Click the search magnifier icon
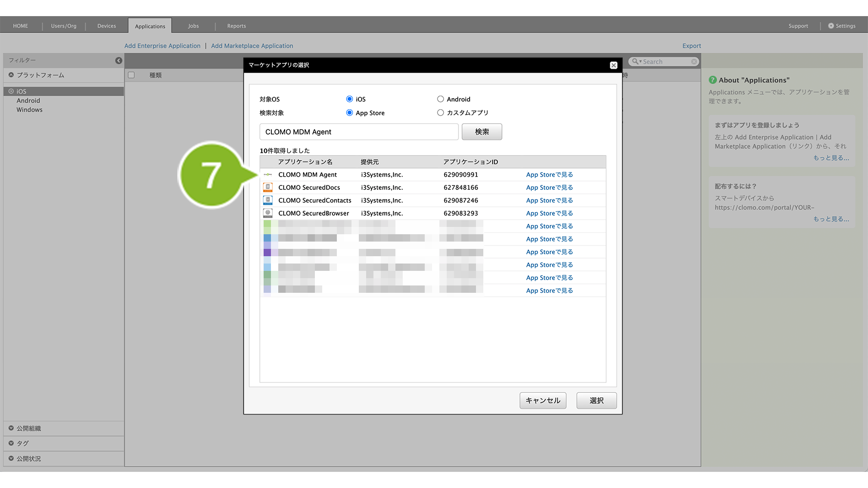The width and height of the screenshot is (868, 488). point(635,61)
